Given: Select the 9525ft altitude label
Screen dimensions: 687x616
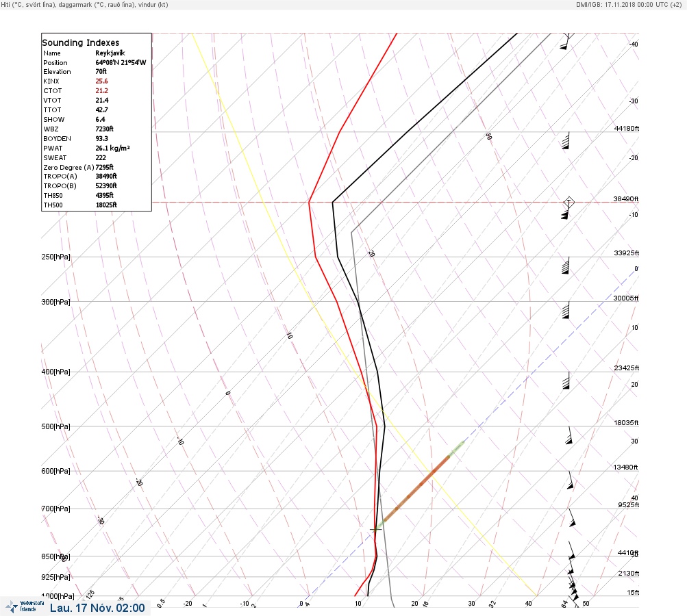Looking at the screenshot, I should pyautogui.click(x=628, y=505).
